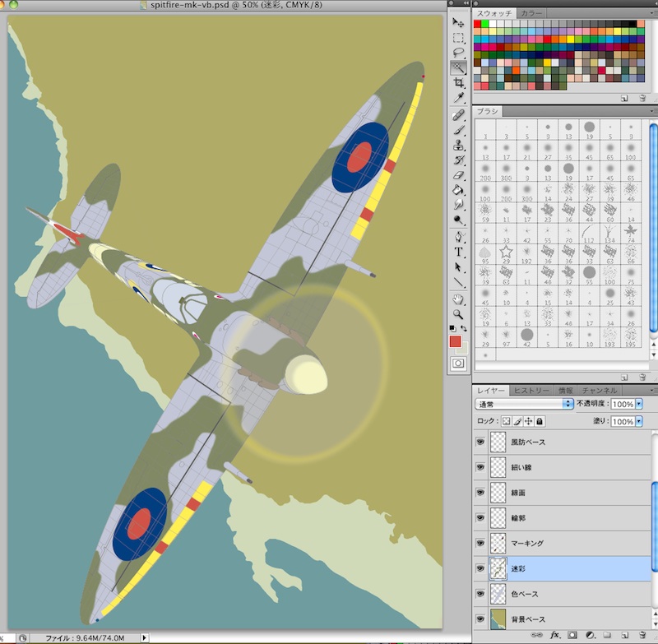Select the Healing Brush bandage tool

[x=458, y=115]
